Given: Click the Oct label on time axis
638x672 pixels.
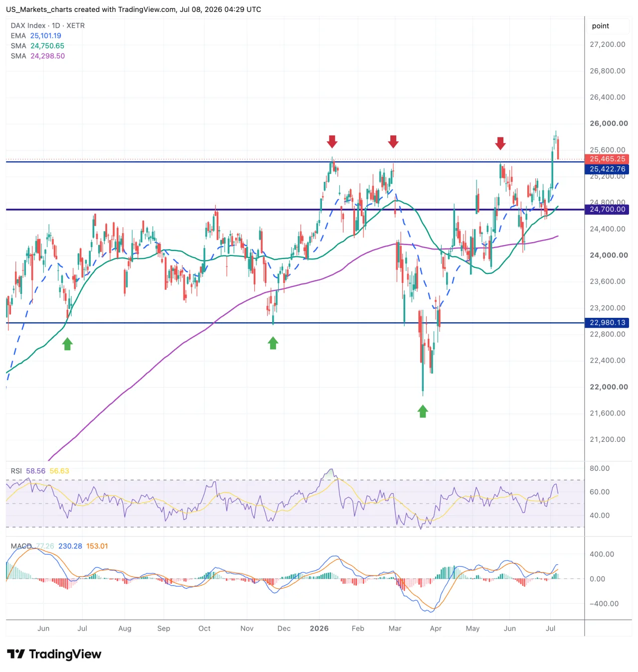Looking at the screenshot, I should pos(204,629).
